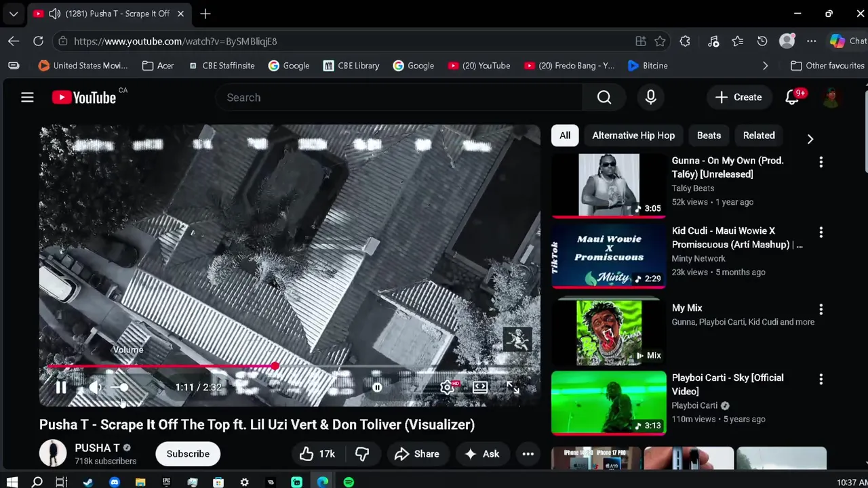Open more actions below the video
868x488 pixels.
528,454
